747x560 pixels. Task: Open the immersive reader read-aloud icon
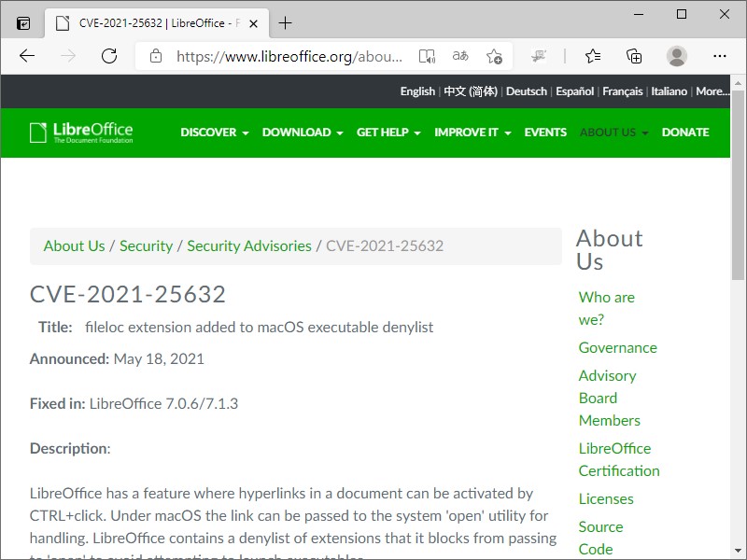coord(427,56)
